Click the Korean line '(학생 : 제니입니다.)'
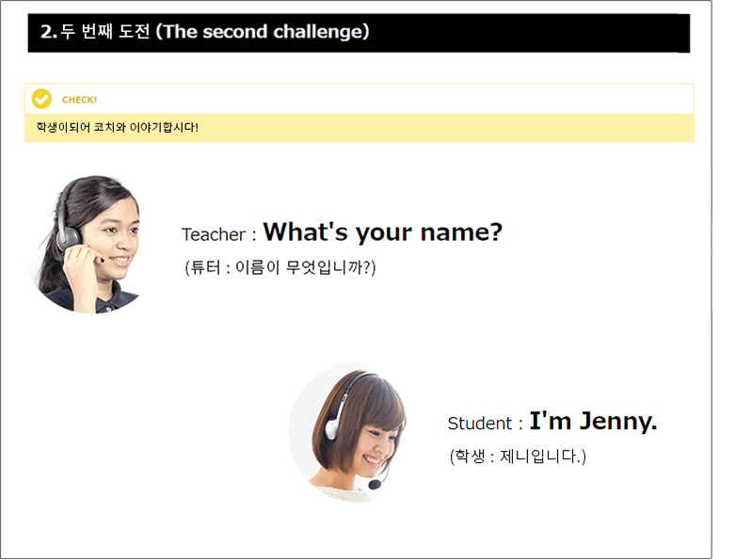The width and height of the screenshot is (735, 560). click(518, 456)
